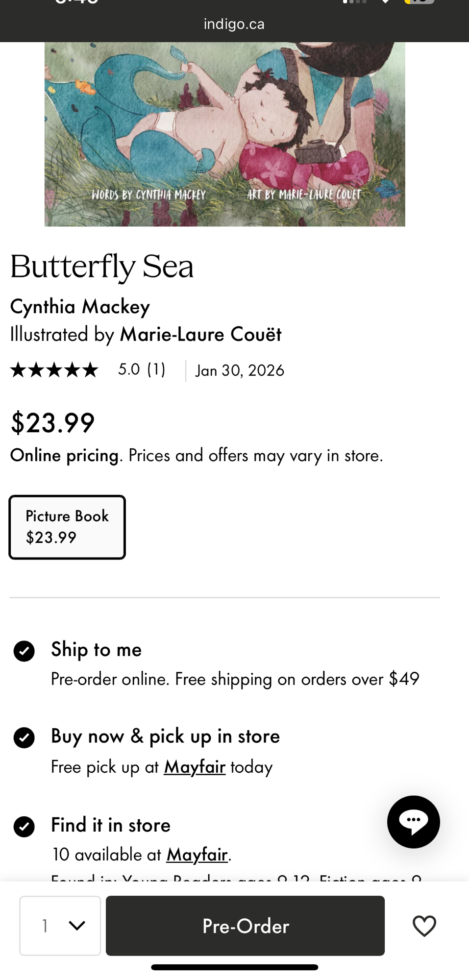469x980 pixels.
Task: Open the quantity dropdown
Action: click(60, 926)
